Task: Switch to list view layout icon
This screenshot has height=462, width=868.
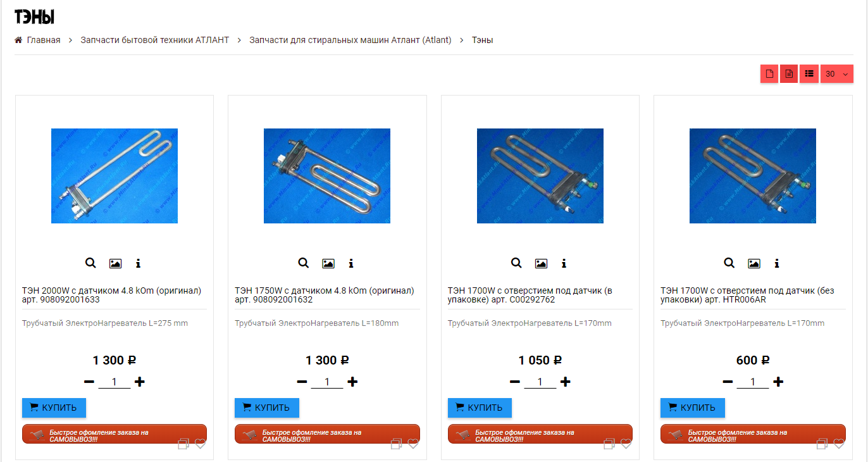Action: [809, 74]
